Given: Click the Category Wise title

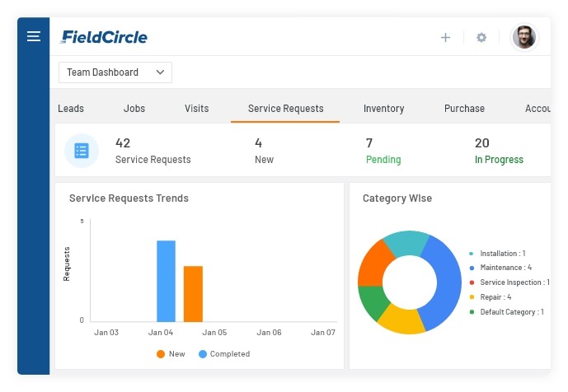Looking at the screenshot, I should click(x=397, y=198).
